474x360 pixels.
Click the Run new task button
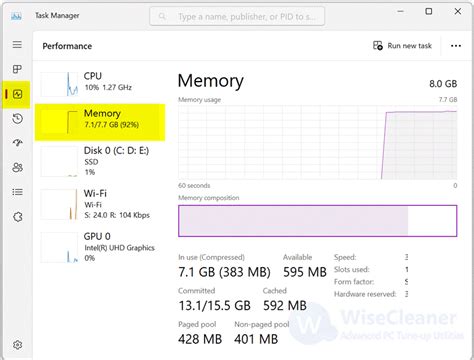click(x=402, y=46)
